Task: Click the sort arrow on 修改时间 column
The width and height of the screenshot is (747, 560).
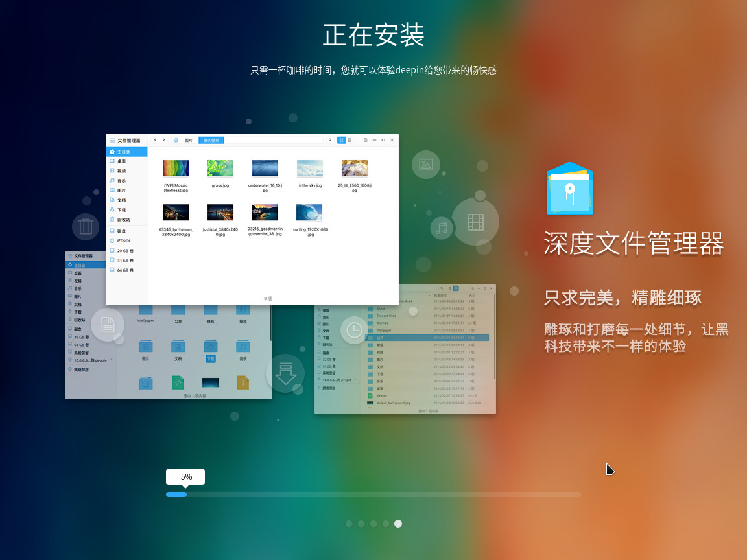Action: [x=429, y=296]
